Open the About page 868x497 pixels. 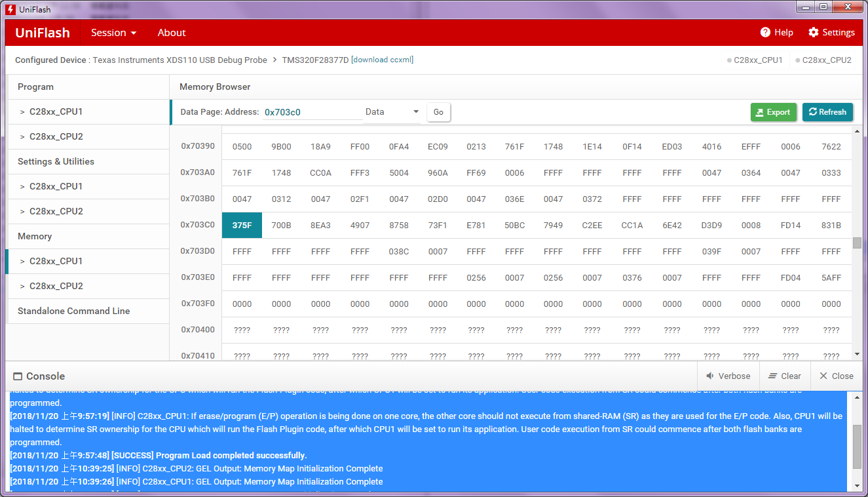[x=172, y=33]
